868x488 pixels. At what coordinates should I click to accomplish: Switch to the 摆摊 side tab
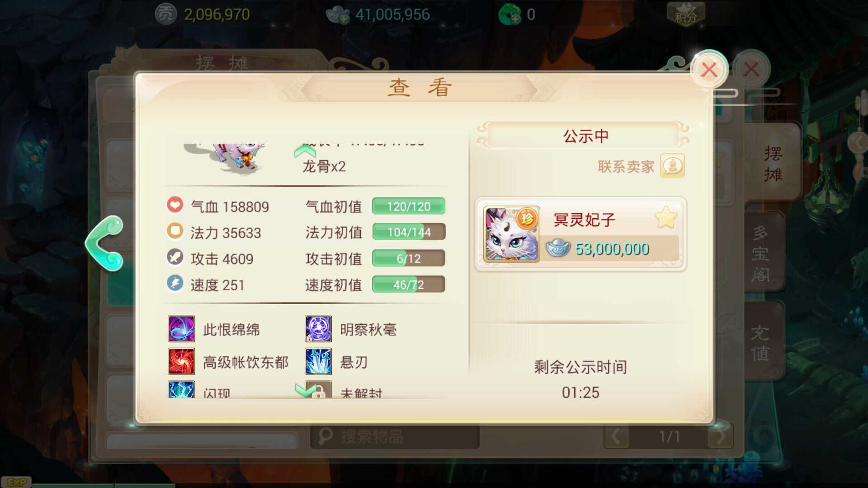773,164
